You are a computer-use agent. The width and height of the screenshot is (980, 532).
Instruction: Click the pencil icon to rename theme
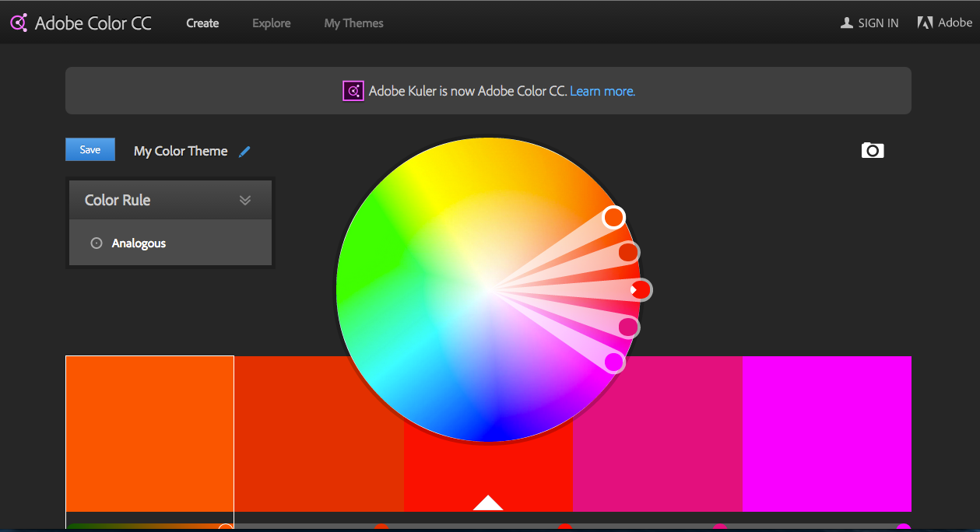pos(244,152)
